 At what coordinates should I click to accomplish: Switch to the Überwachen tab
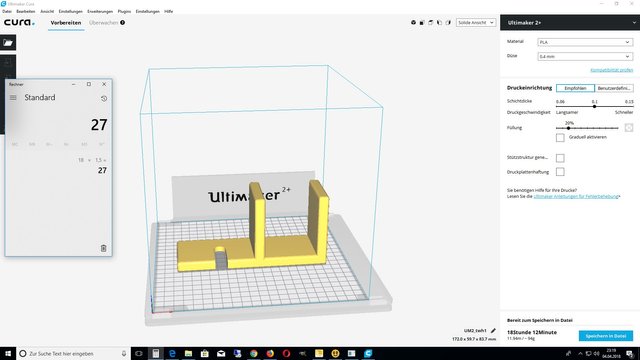(103, 23)
